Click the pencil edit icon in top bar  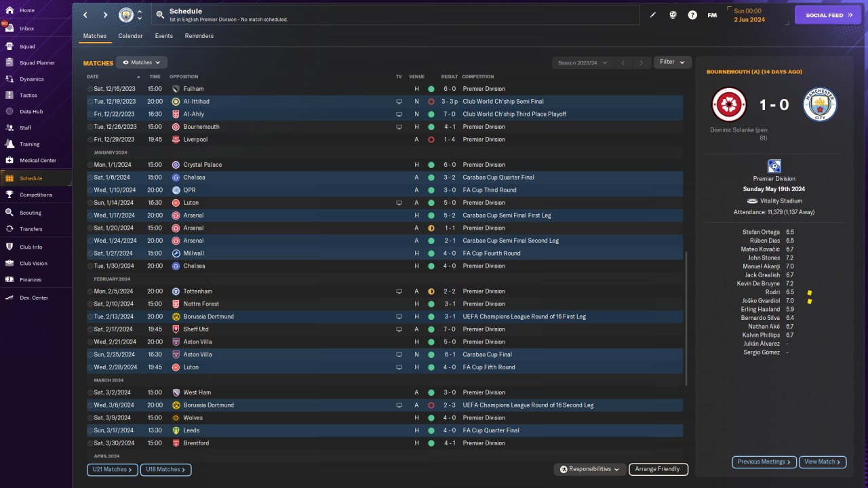click(x=653, y=15)
